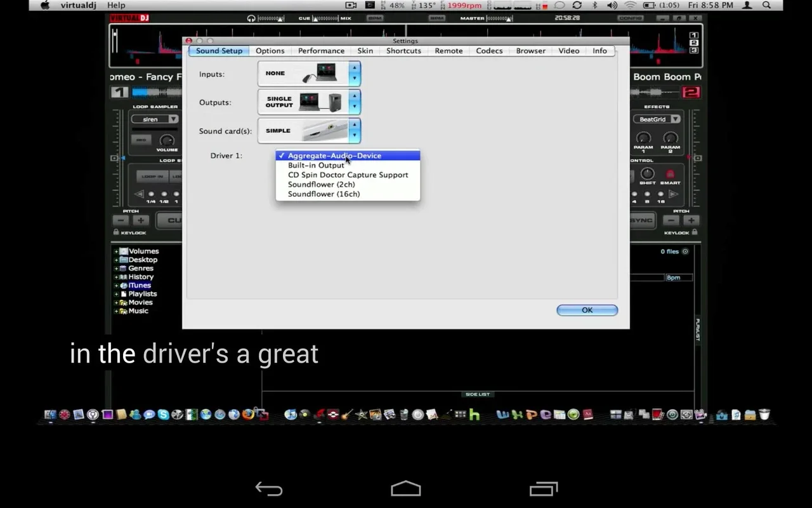Switch to the Browser tab
812x508 pixels.
[530, 51]
